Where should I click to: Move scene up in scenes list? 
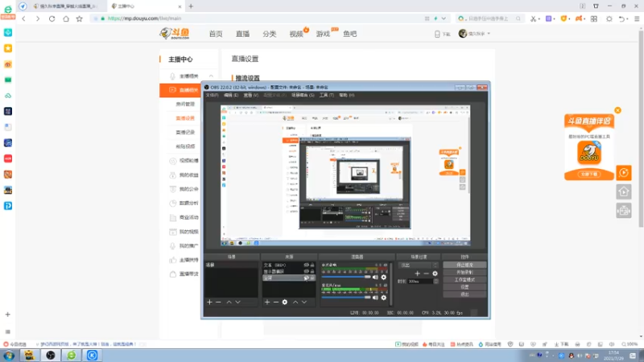click(229, 302)
